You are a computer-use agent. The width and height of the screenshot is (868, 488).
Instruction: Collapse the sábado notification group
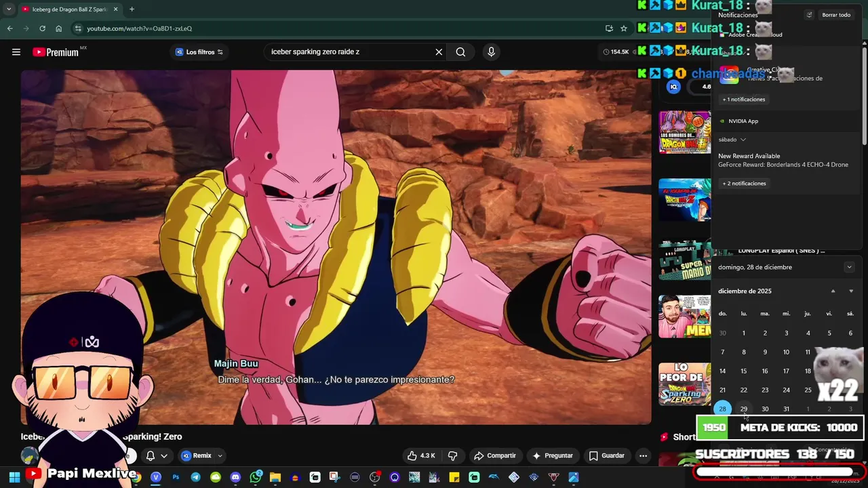coord(732,140)
